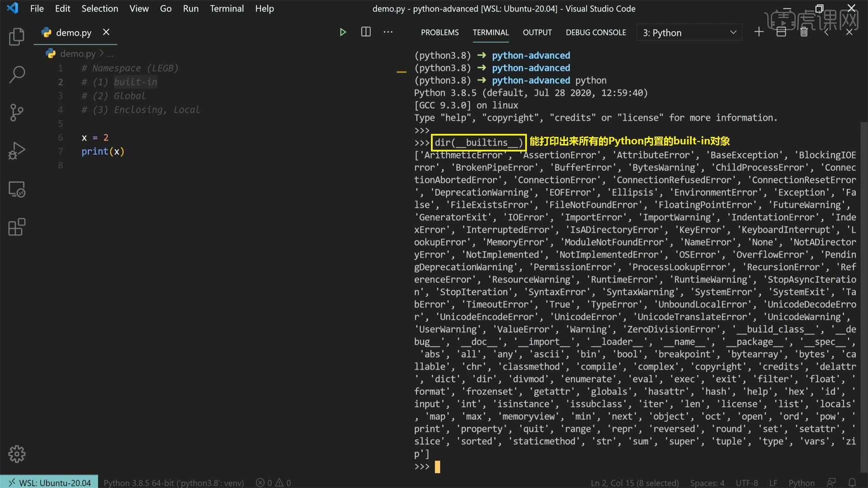Kill the active terminal with trash icon

(x=804, y=32)
